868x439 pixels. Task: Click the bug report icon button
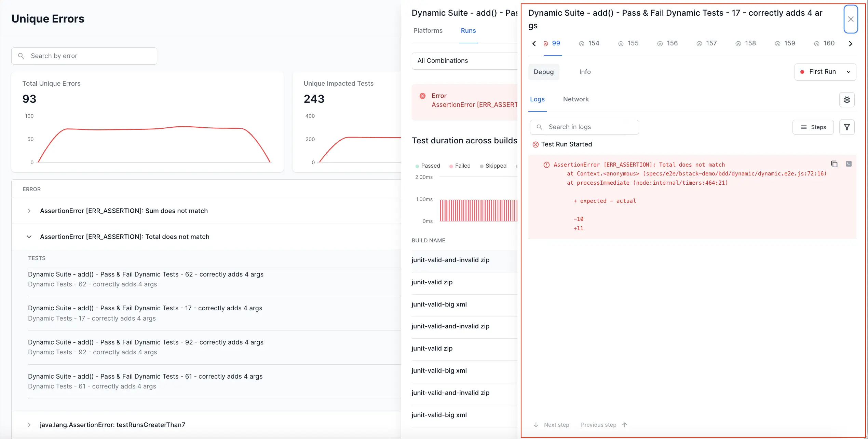(x=847, y=100)
